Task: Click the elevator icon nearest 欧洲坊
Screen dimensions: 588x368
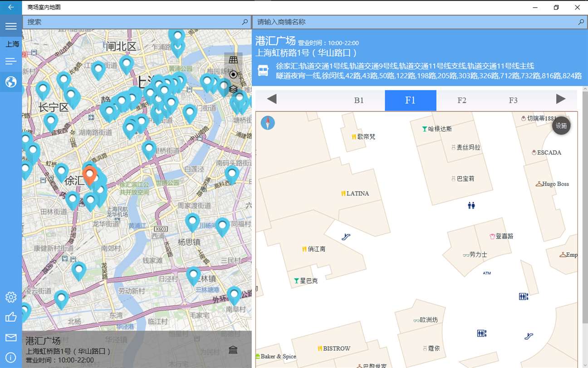Action: [482, 333]
